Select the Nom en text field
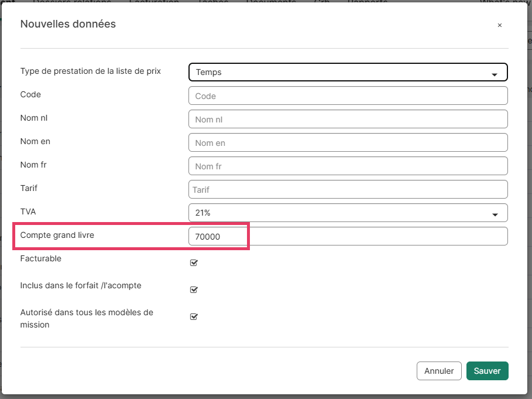The width and height of the screenshot is (532, 399). (x=348, y=142)
